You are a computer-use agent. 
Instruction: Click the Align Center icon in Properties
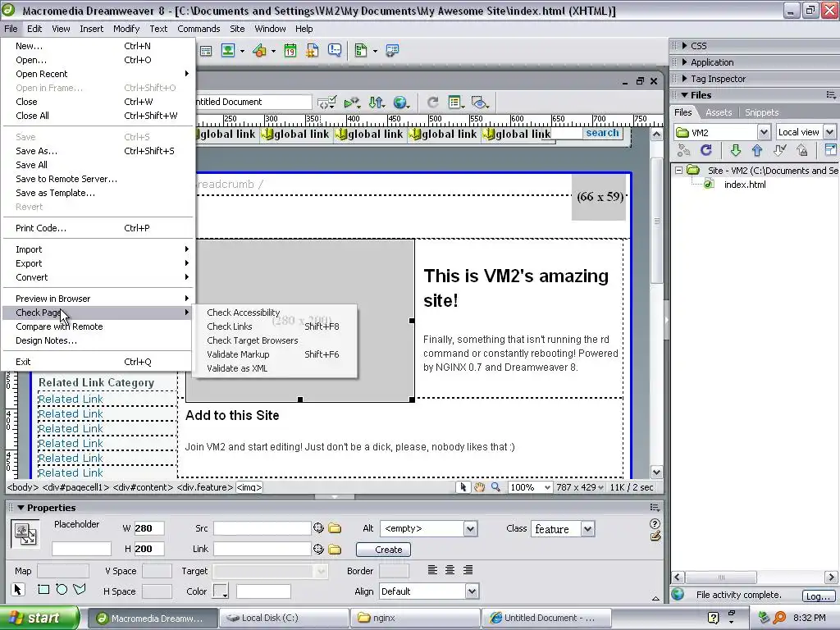click(450, 570)
